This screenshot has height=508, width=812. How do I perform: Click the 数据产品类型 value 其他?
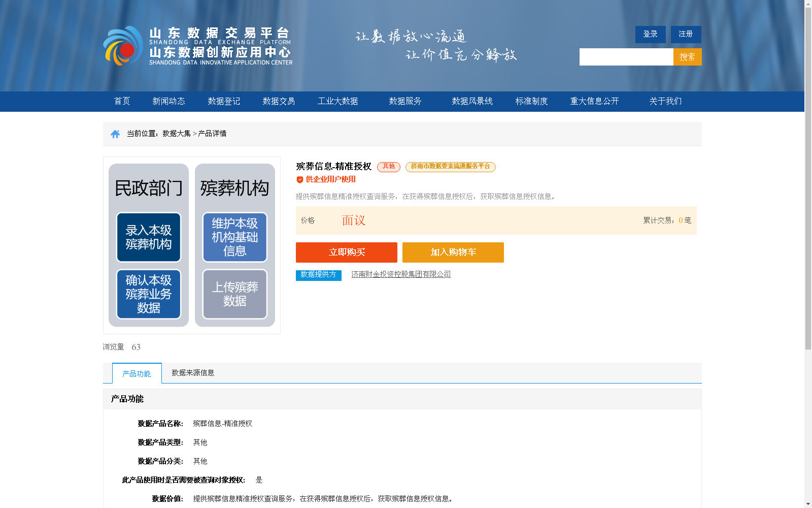pyautogui.click(x=200, y=442)
